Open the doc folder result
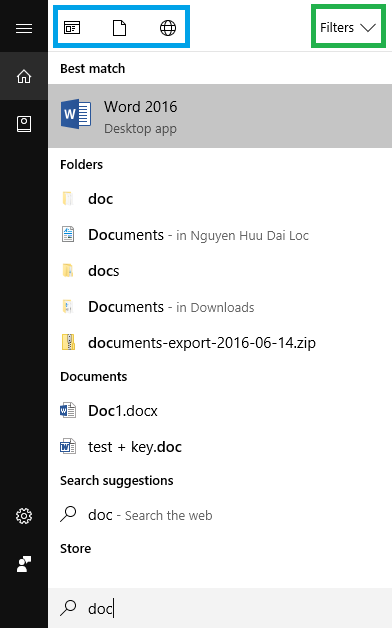The width and height of the screenshot is (392, 628). (x=220, y=199)
